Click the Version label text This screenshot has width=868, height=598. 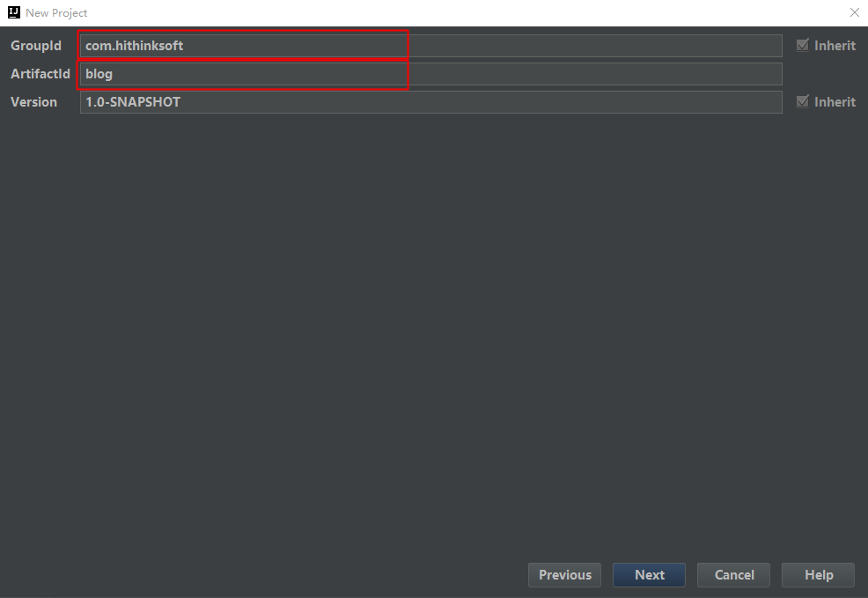click(x=33, y=102)
